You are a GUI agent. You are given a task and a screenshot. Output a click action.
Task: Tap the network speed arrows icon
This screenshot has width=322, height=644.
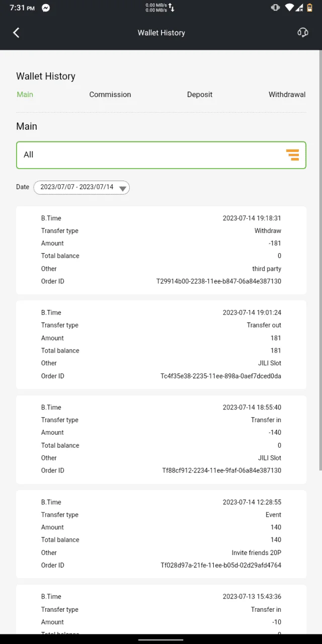click(x=171, y=8)
